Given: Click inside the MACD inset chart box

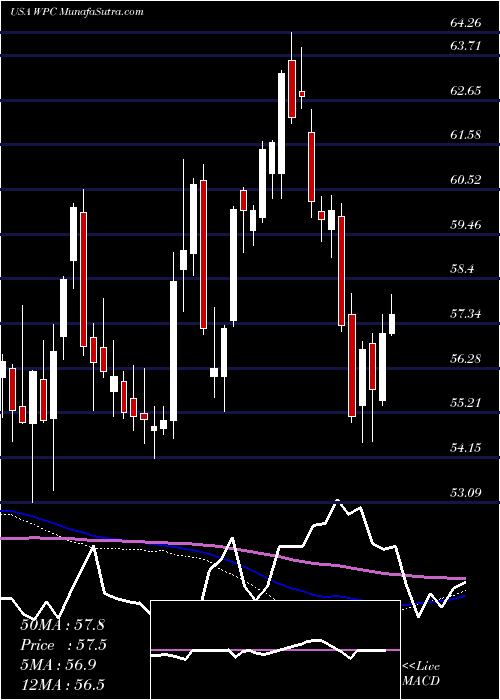Looking at the screenshot, I should [275, 650].
